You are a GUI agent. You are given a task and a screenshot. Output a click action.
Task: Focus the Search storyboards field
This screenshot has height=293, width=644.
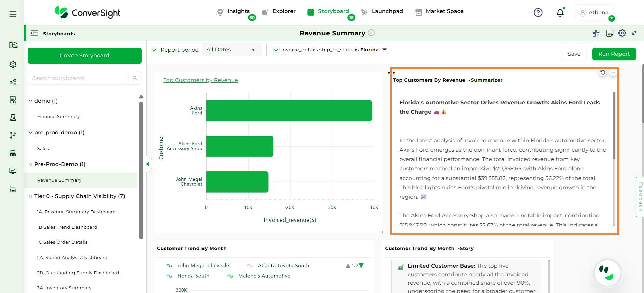[79, 78]
